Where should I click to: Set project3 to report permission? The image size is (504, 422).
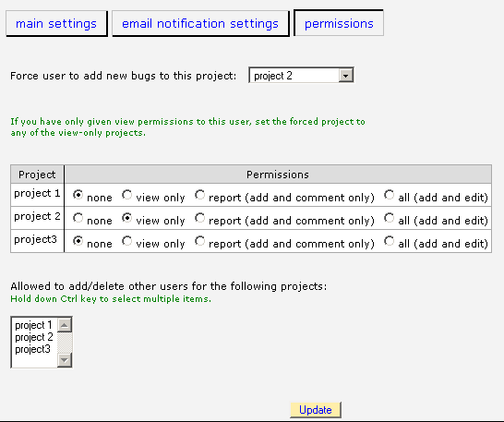click(x=200, y=241)
